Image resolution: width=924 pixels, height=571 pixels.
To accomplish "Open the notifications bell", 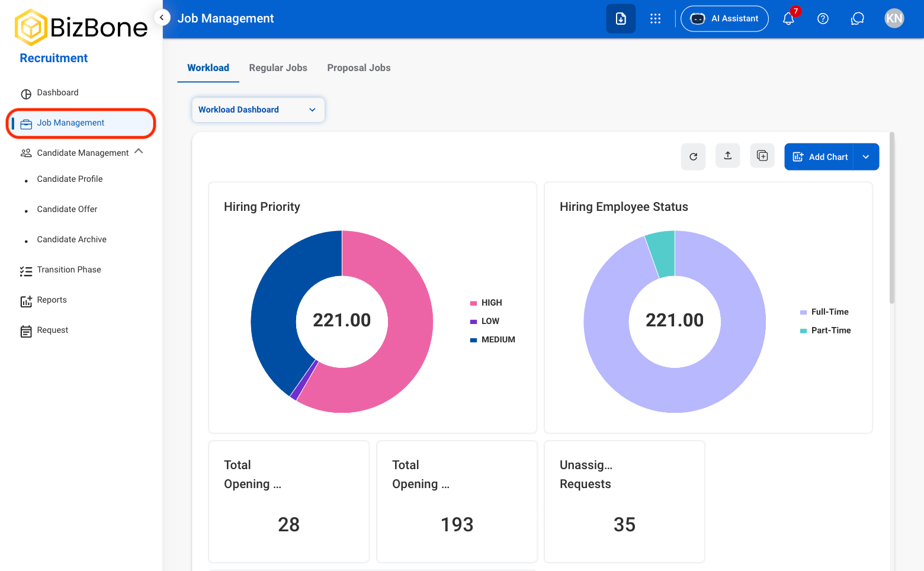I will 788,18.
